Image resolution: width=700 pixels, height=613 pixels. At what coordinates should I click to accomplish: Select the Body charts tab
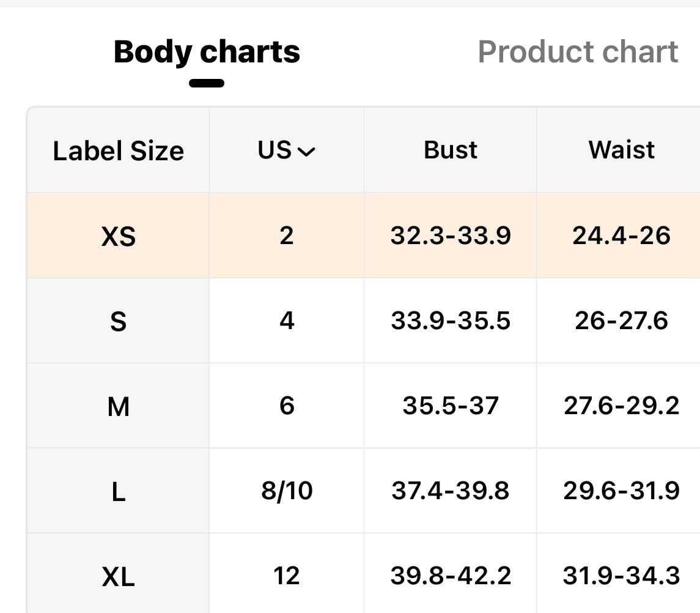pyautogui.click(x=207, y=52)
